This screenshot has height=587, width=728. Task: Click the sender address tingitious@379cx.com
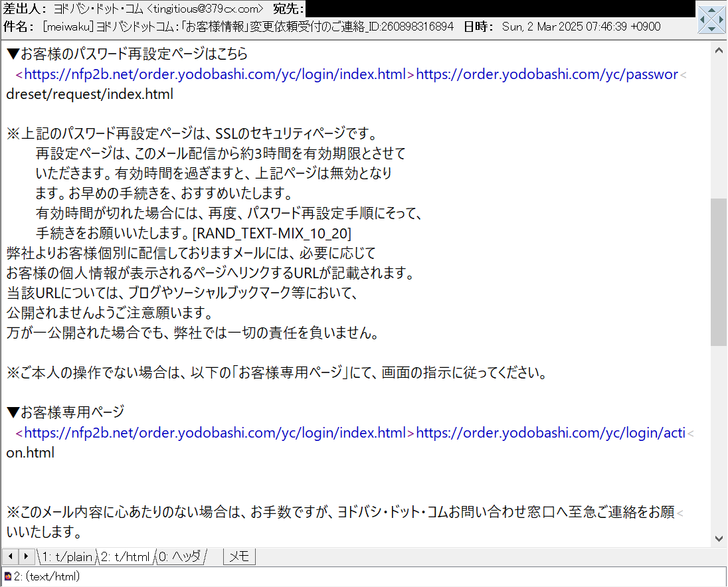pyautogui.click(x=206, y=9)
